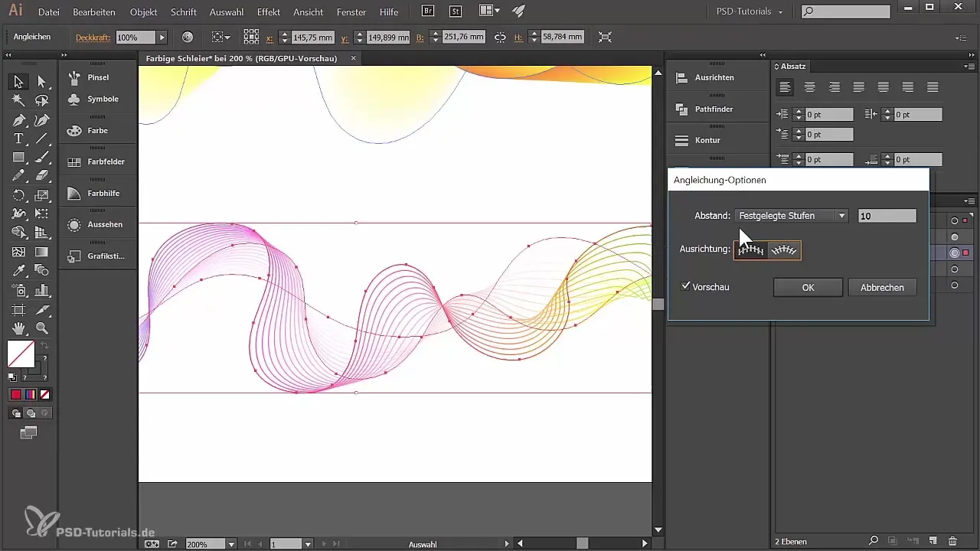This screenshot has width=980, height=551.
Task: Open the zoom level 200% dropdown
Action: click(x=231, y=544)
